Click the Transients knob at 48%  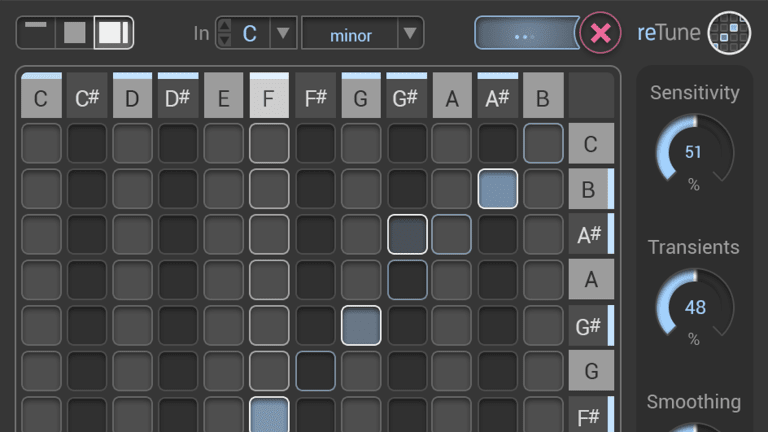694,307
